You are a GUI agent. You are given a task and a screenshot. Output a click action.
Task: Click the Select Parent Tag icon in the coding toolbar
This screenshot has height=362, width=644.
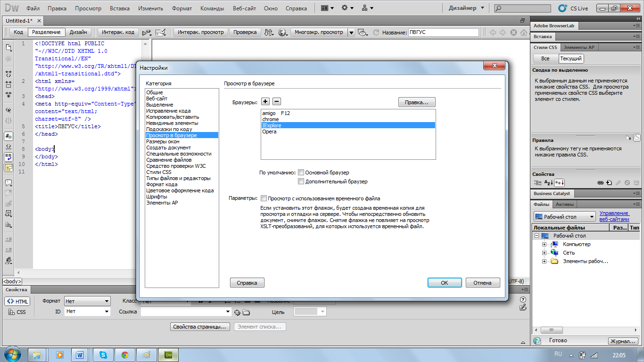[8, 110]
